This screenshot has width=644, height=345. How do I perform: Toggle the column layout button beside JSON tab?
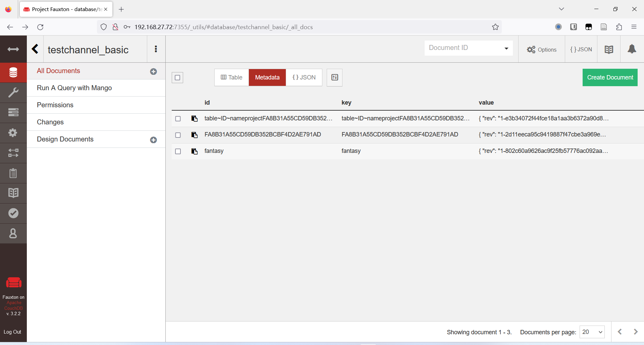(334, 77)
